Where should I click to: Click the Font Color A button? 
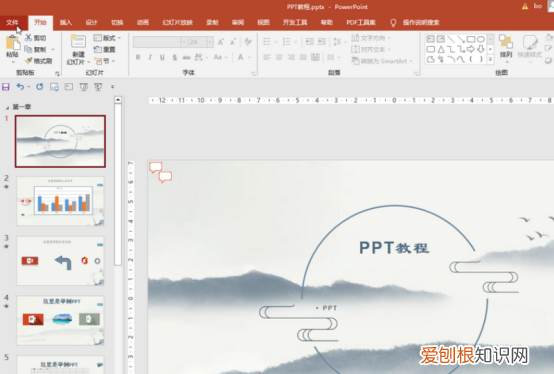pyautogui.click(x=240, y=57)
